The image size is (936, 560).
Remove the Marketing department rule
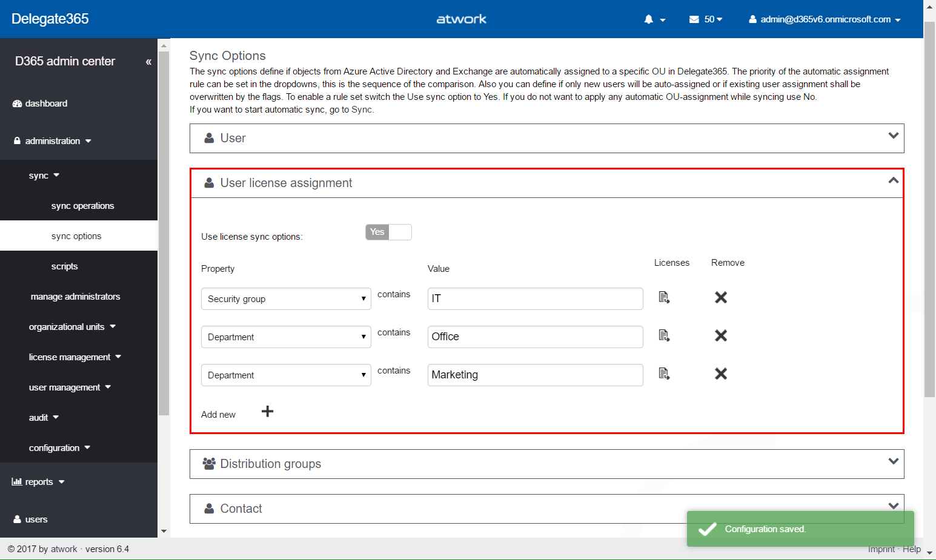720,374
